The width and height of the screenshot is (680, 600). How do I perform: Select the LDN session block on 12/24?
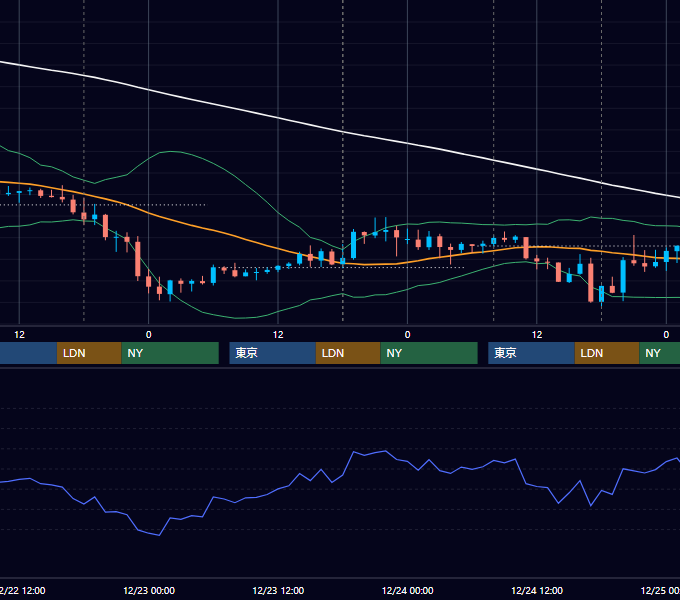tap(607, 353)
